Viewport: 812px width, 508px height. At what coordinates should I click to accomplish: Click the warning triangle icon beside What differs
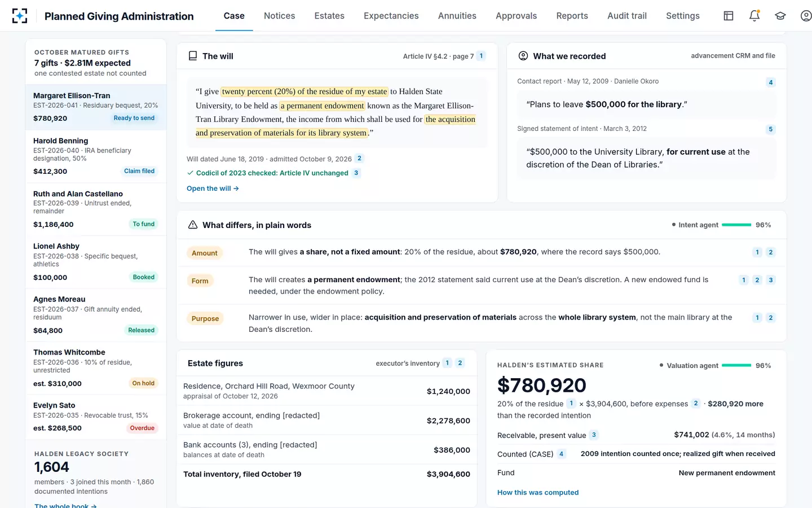tap(193, 225)
